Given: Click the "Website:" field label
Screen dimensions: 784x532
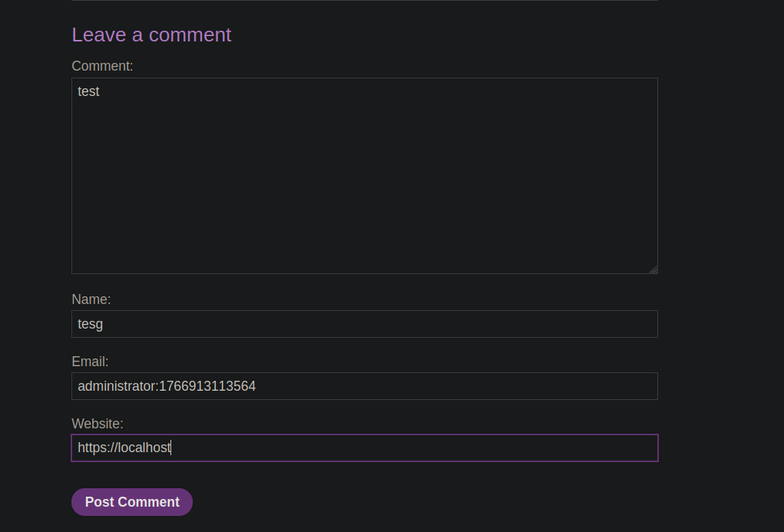Looking at the screenshot, I should pyautogui.click(x=98, y=424).
